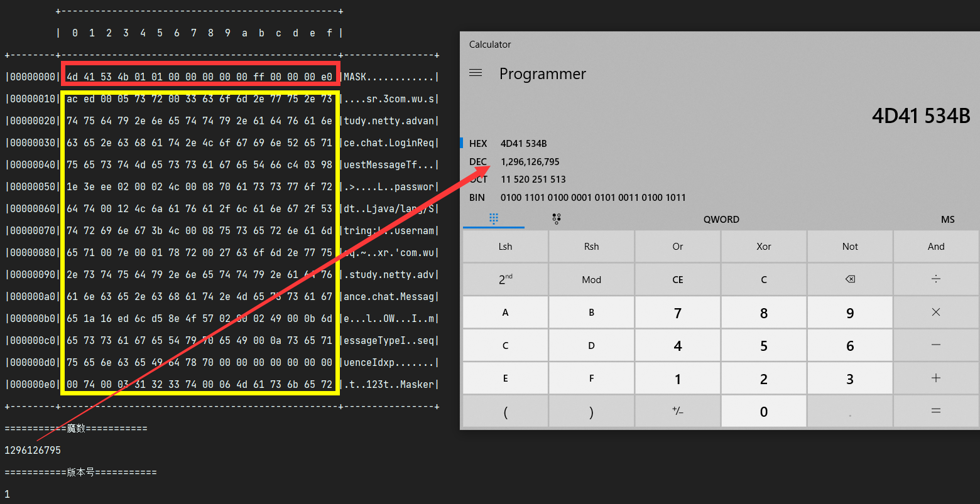
Task: Click ASCII text tudy.netty.advan in dump
Action: [389, 121]
